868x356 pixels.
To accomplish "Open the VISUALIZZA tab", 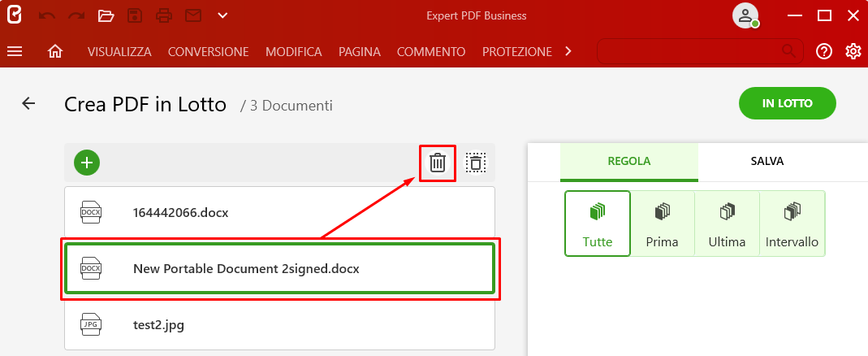I will tap(119, 51).
